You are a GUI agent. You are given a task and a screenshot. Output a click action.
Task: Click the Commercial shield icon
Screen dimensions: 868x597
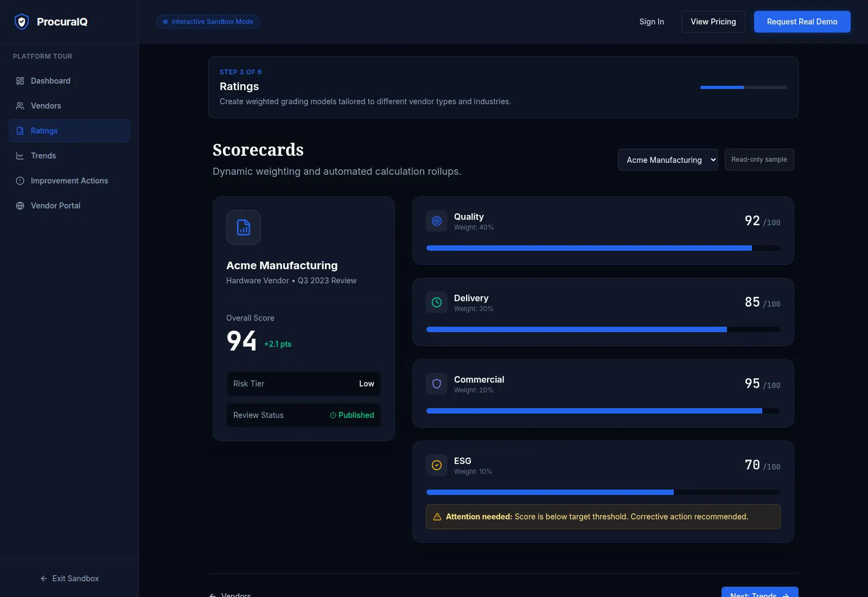[x=437, y=384]
